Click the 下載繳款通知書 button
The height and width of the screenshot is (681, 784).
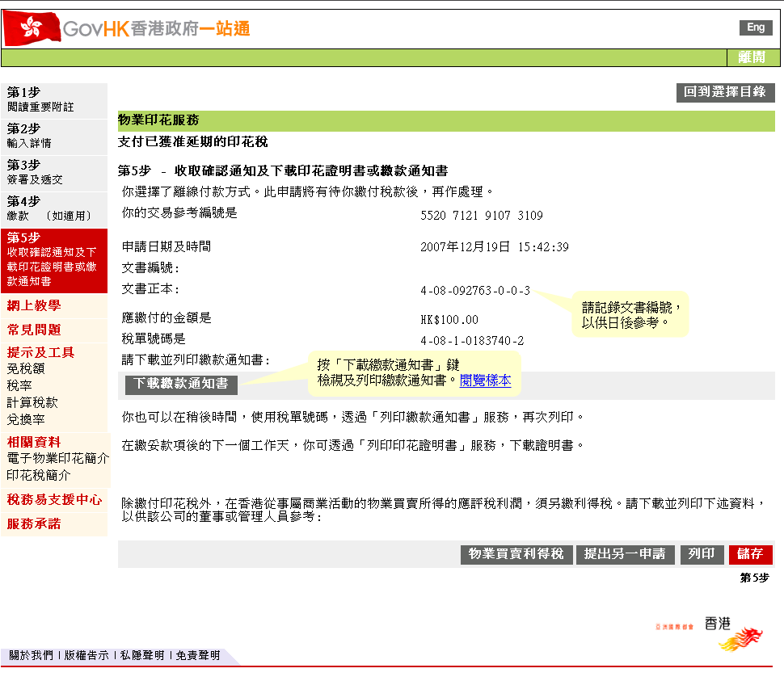(x=181, y=385)
